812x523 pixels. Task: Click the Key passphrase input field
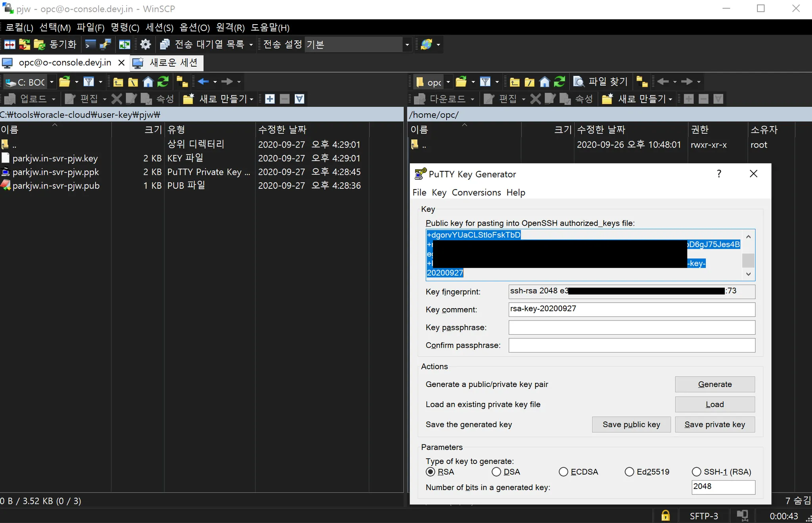pyautogui.click(x=632, y=328)
